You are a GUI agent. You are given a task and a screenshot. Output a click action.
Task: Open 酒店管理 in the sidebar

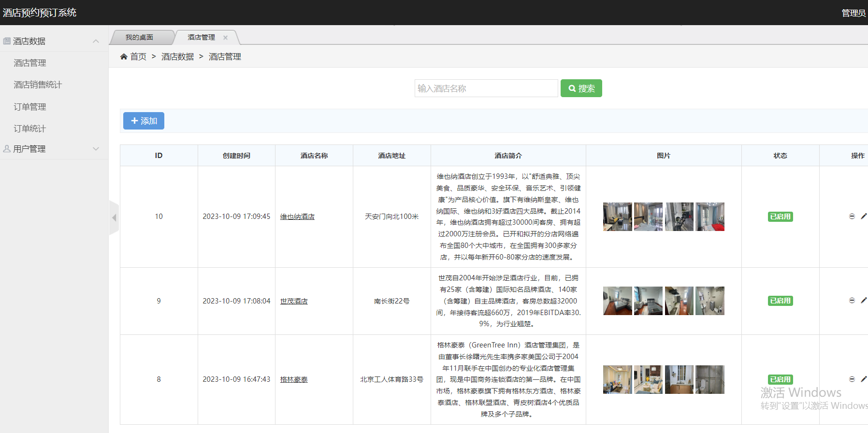(x=30, y=63)
